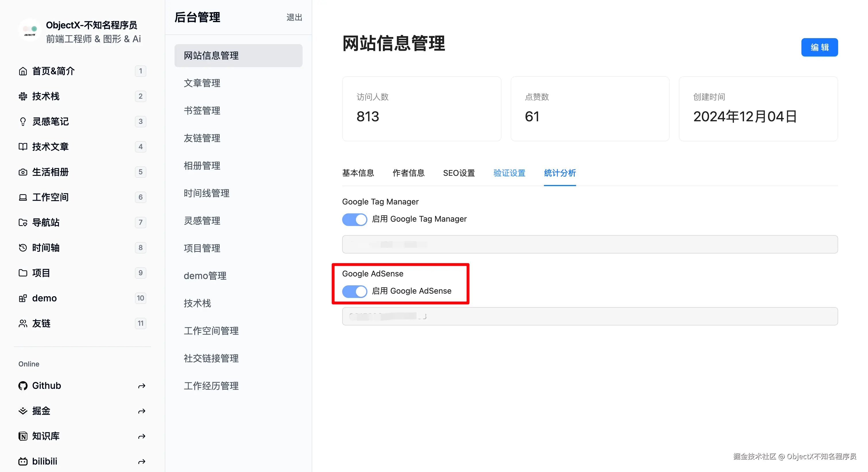Click the 退出 logout link

tap(294, 17)
